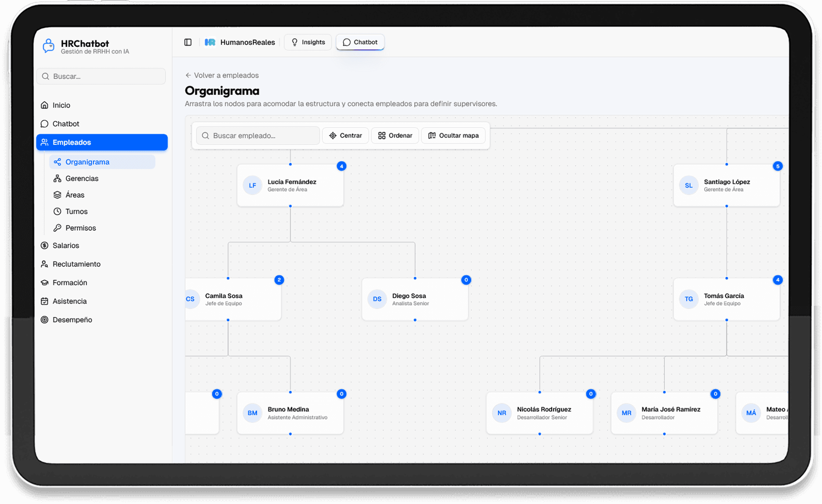The width and height of the screenshot is (822, 504).
Task: Click the HumanosReales company logo
Action: 210,42
